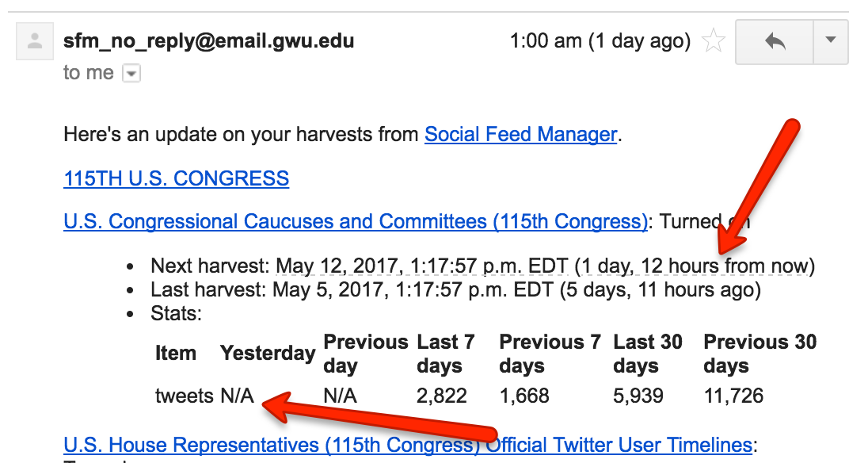Click the Previous day column header
This screenshot has width=868, height=463.
pos(365,354)
